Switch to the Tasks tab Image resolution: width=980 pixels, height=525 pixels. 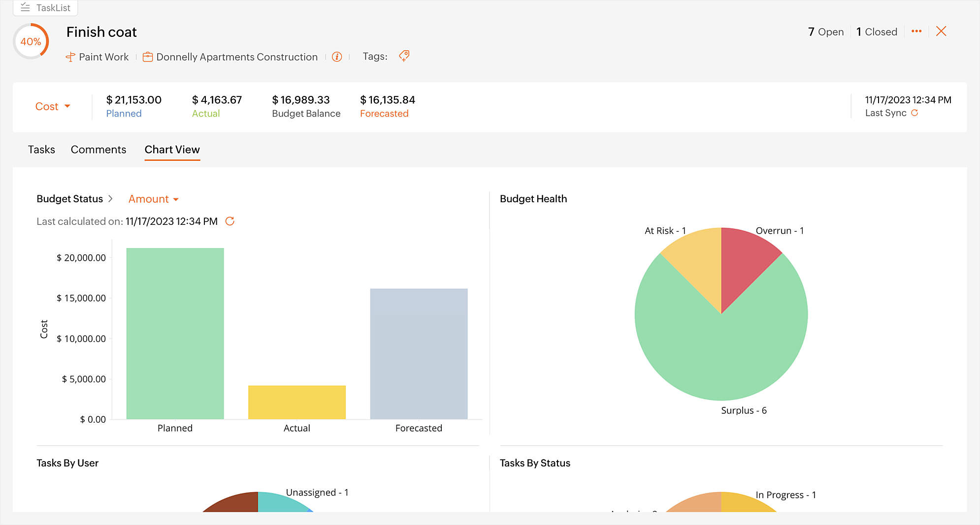(41, 150)
